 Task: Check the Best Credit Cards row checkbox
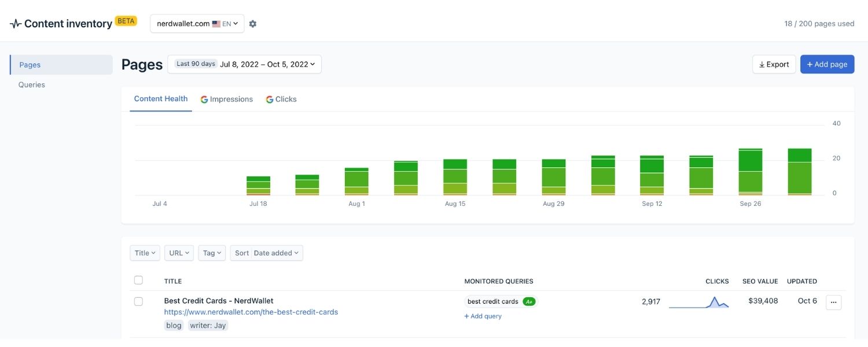coord(138,300)
